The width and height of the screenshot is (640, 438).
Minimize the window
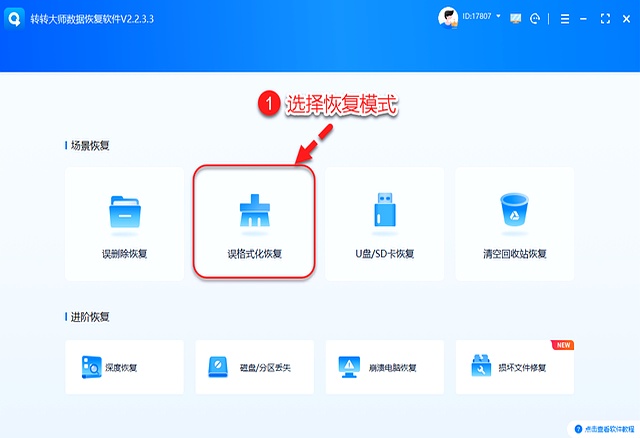[x=583, y=19]
